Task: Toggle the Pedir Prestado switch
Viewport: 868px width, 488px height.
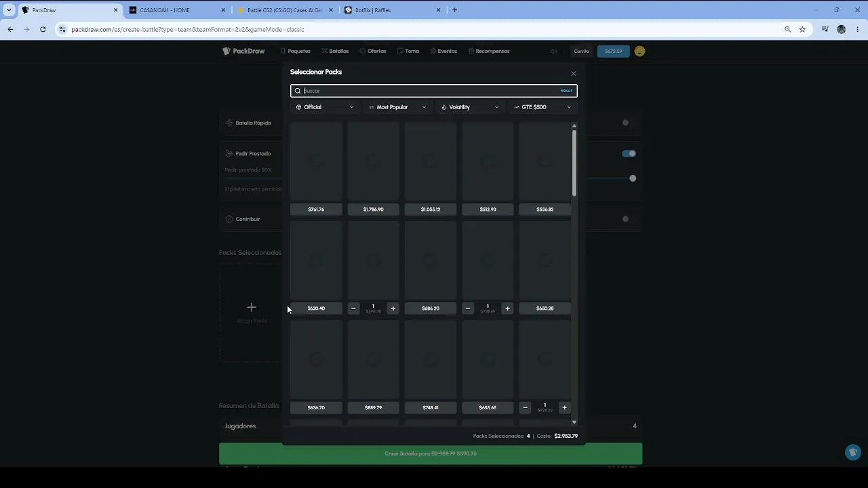Action: tap(629, 153)
